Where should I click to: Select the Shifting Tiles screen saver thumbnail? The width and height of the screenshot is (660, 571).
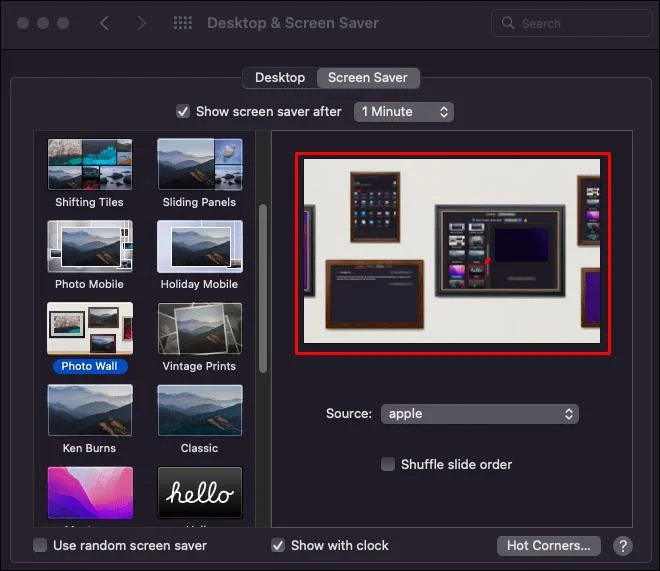pos(90,165)
